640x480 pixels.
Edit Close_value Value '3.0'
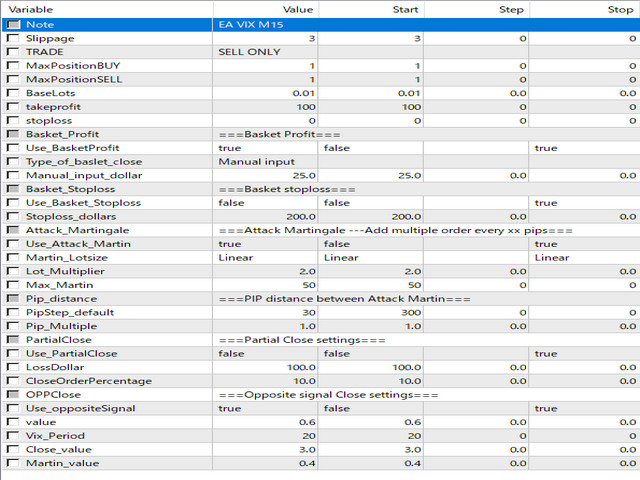point(265,449)
